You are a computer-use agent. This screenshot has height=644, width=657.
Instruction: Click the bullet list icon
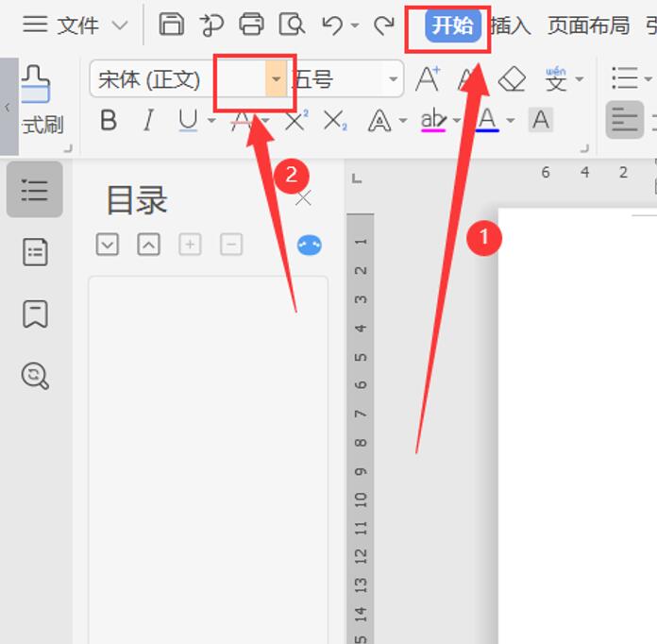click(x=625, y=78)
